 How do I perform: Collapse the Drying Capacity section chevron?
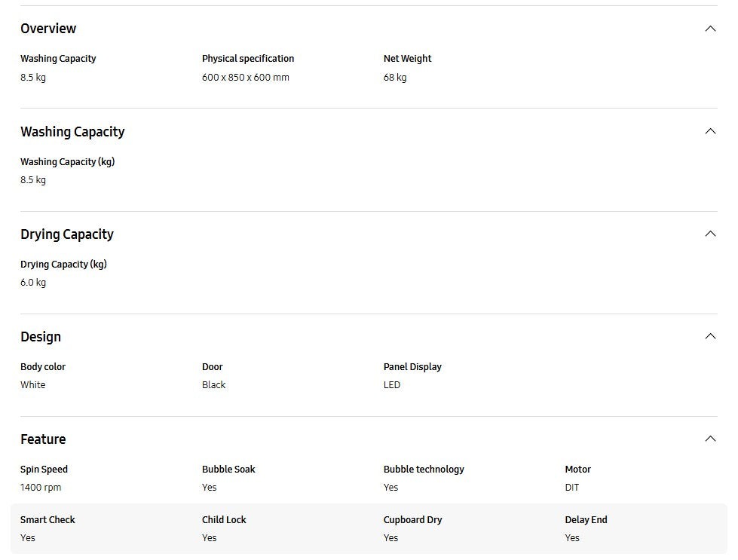point(709,234)
